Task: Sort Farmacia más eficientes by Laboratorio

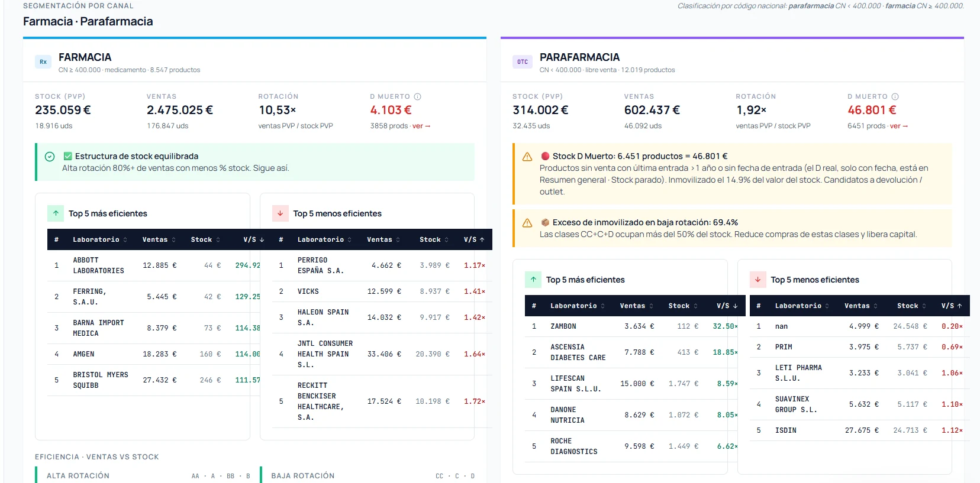Action: coord(99,239)
